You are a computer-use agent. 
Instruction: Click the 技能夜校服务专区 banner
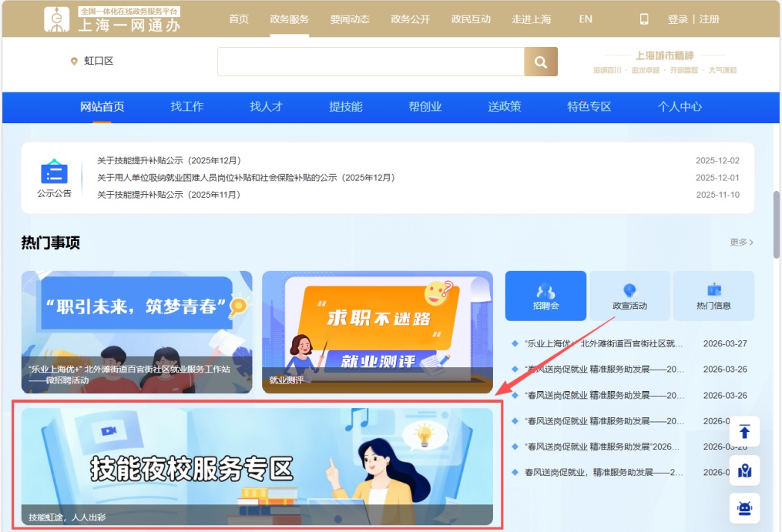point(257,467)
